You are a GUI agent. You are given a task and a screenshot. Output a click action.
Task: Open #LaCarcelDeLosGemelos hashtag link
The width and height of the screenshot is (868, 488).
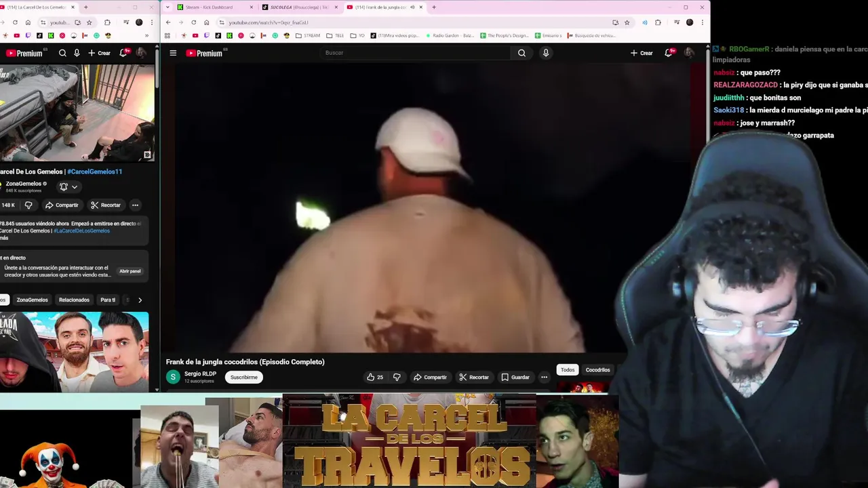tap(81, 230)
